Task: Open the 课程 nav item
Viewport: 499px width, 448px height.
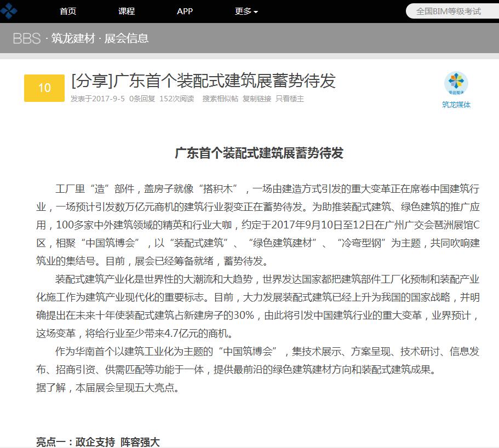Action: [x=127, y=12]
